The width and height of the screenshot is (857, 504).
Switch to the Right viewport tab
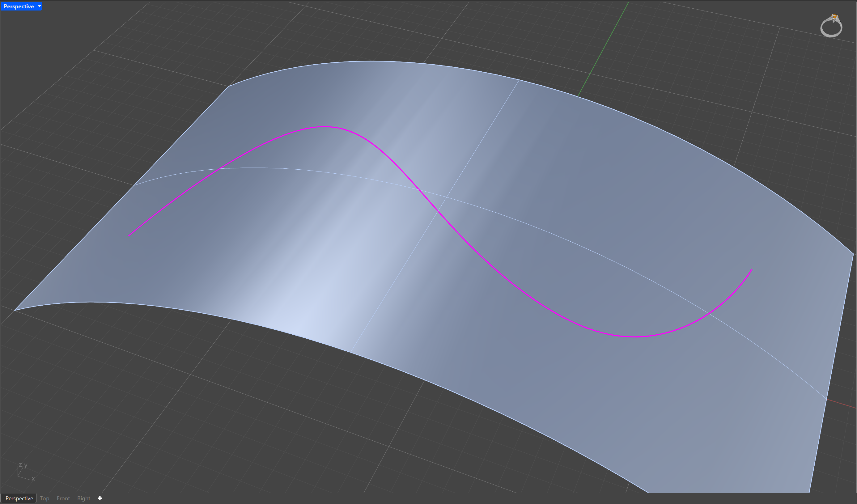point(84,498)
